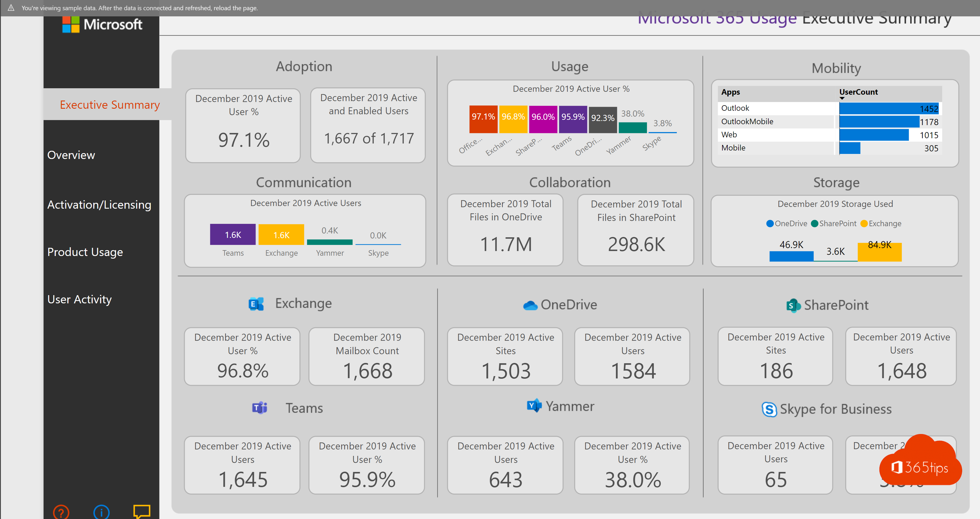Select the Office 97.1% usage bar

click(x=483, y=120)
